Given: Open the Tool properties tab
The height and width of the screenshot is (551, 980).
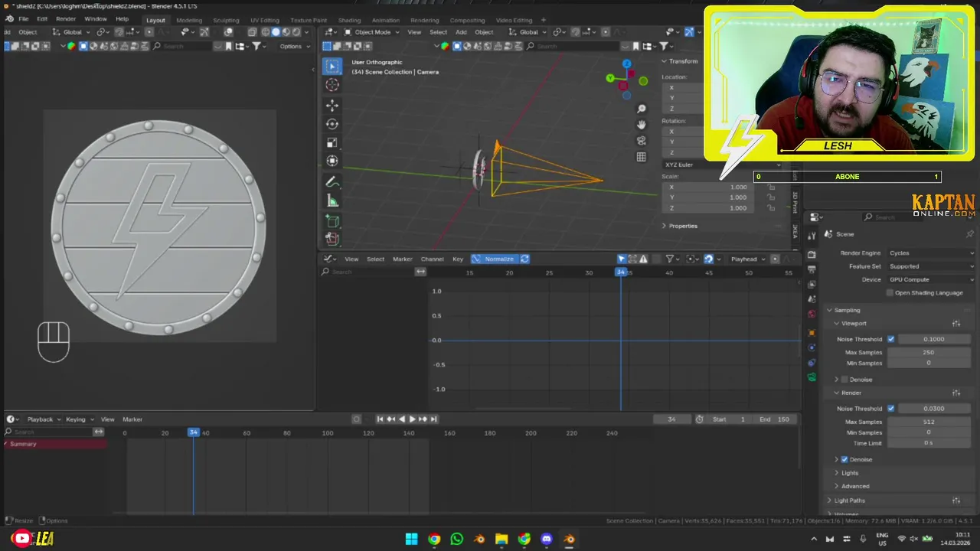Looking at the screenshot, I should coord(812,236).
